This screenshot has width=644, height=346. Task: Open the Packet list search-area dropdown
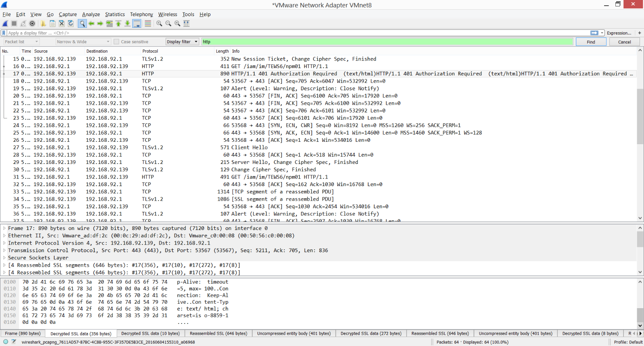coord(21,42)
